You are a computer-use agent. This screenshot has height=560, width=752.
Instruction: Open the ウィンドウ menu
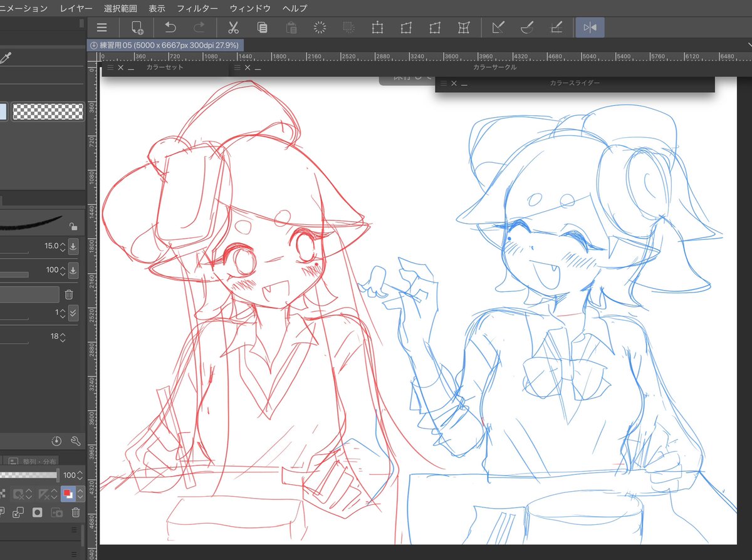tap(250, 8)
